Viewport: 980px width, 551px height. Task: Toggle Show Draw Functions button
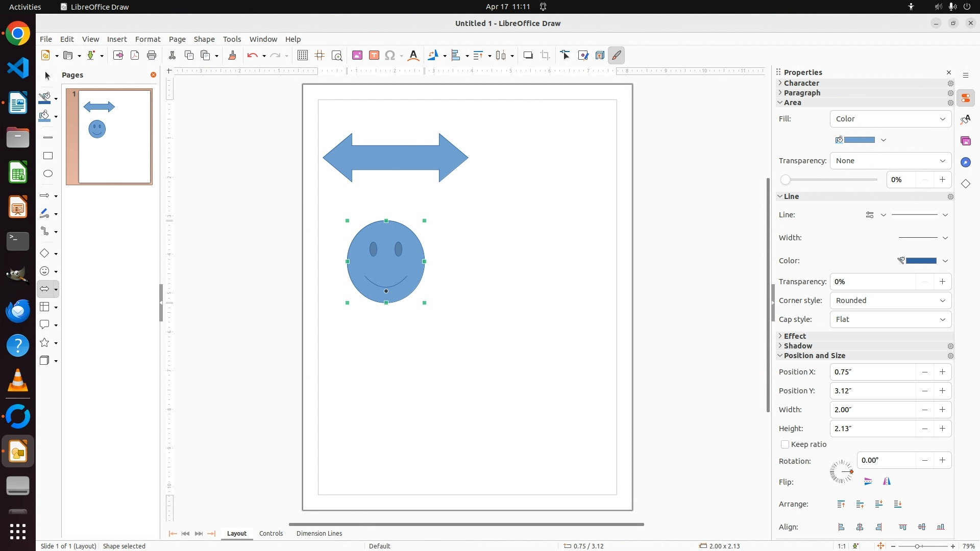(x=617, y=56)
